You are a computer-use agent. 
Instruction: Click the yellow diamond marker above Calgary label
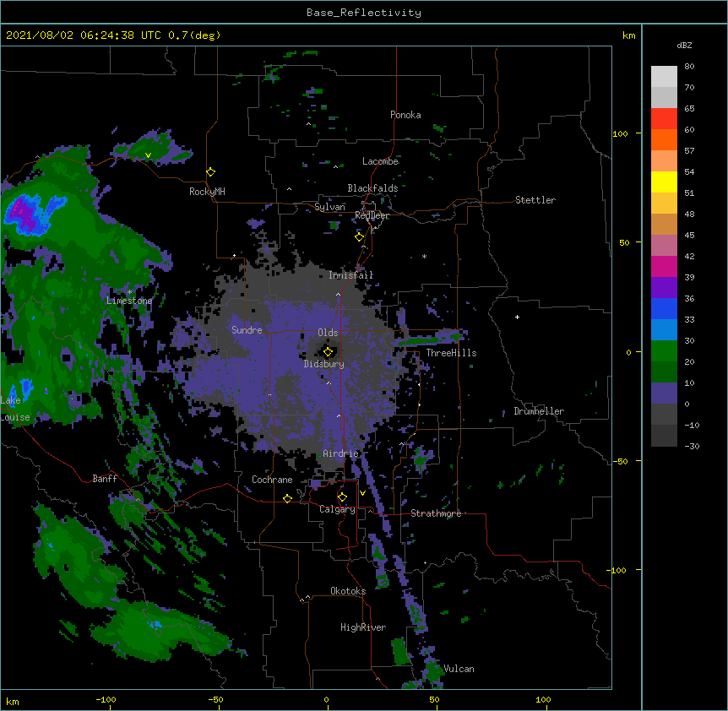[x=342, y=497]
